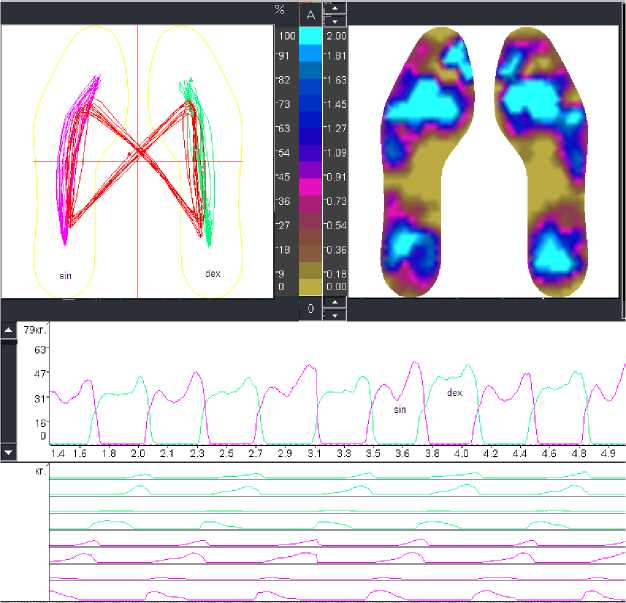This screenshot has width=626, height=603.
Task: Click the lower scale limit field showing 0
Action: (x=311, y=309)
